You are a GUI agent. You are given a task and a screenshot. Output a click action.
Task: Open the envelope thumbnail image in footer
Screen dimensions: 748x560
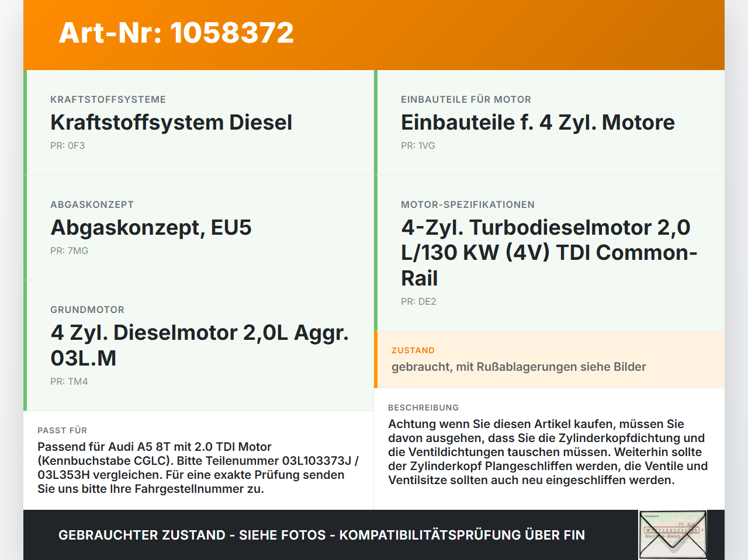coord(673,535)
